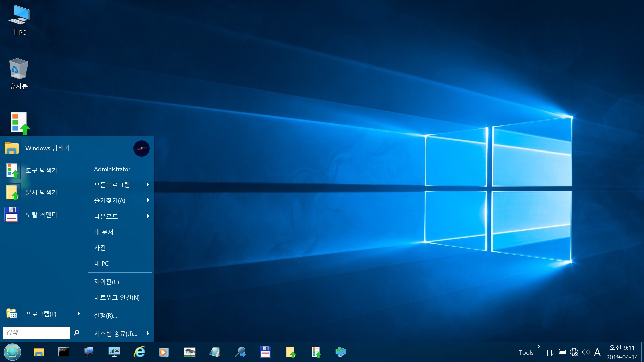Open the 실행(R)... run dialog

click(120, 315)
